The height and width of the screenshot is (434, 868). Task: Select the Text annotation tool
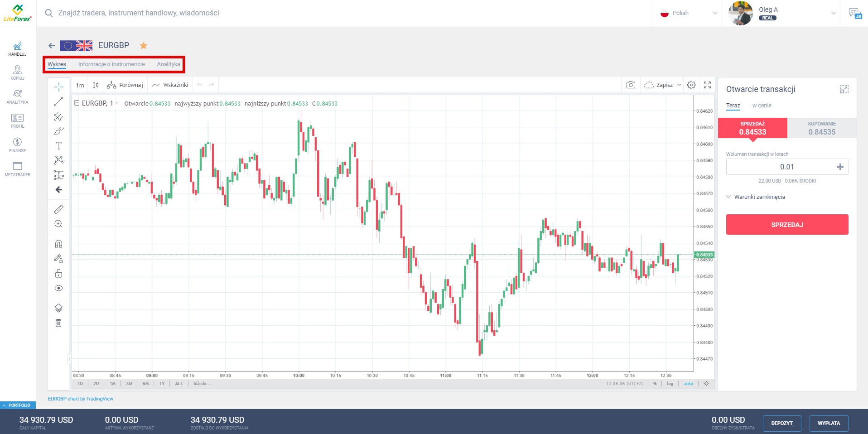pos(58,145)
